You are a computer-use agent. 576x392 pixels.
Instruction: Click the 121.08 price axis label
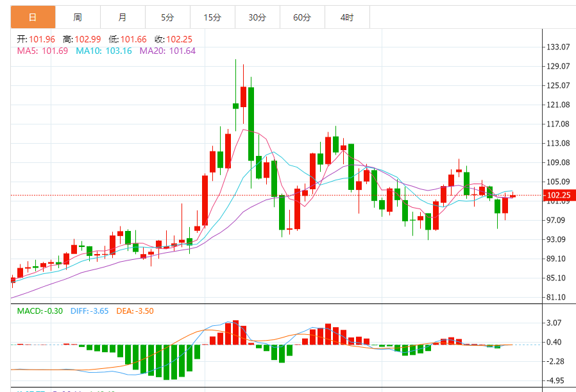pyautogui.click(x=559, y=105)
